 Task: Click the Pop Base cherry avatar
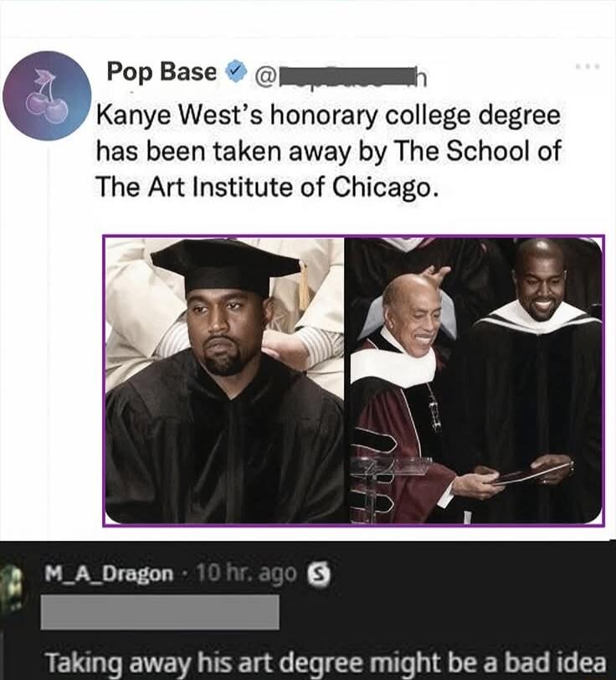47,95
